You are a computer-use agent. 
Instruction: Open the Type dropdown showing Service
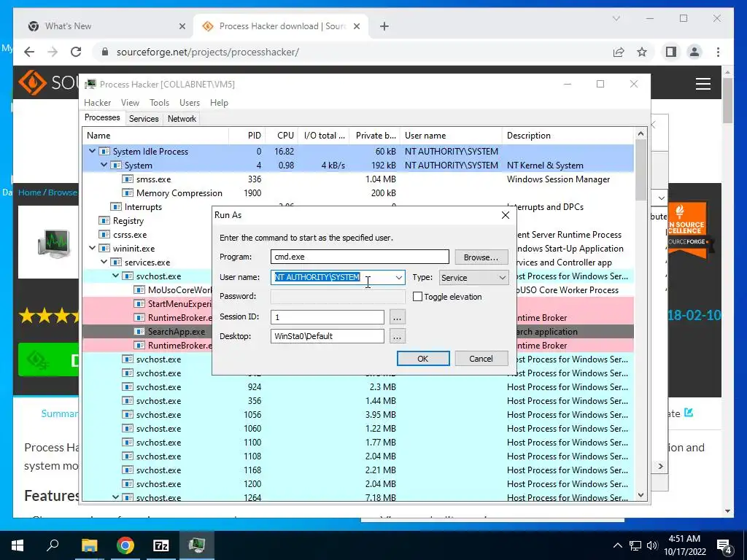point(473,278)
